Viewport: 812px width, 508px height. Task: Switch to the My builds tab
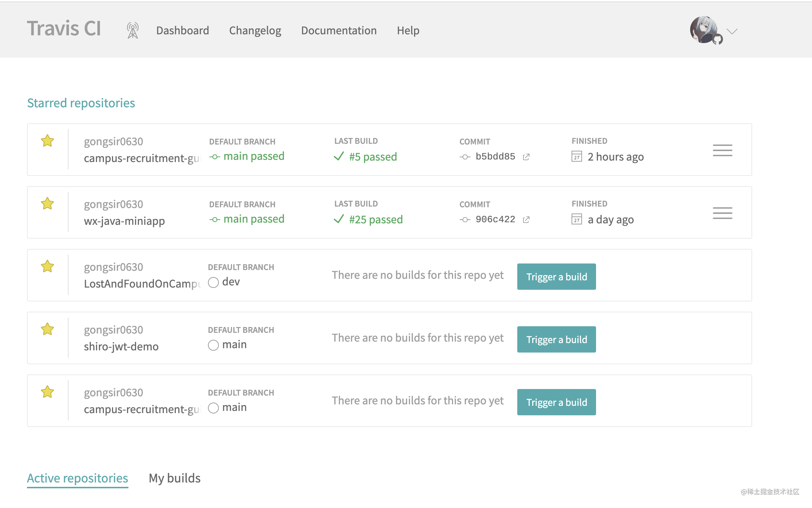174,478
